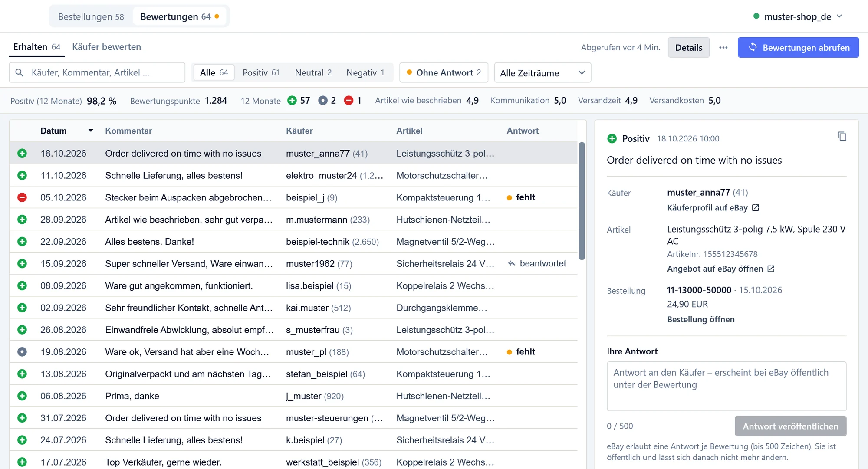868x469 pixels.
Task: Click the red negative icon in the 12 Monate summary
Action: click(349, 101)
